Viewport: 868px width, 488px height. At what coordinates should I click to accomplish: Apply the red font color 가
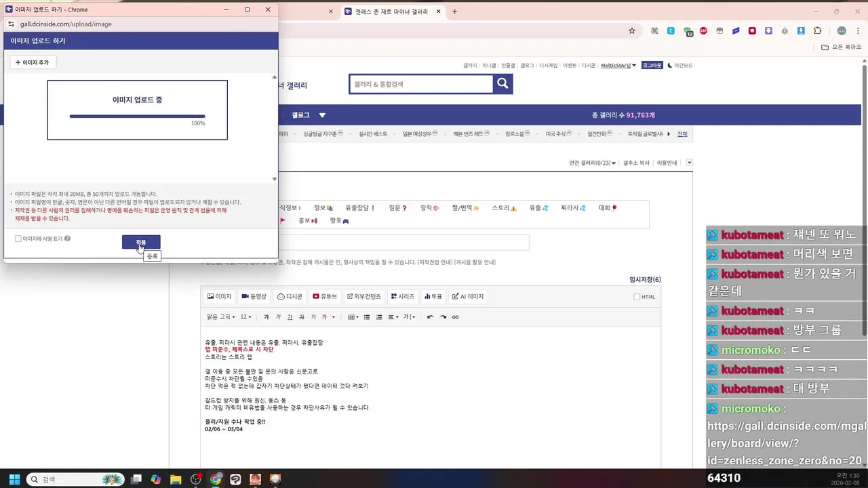[x=324, y=317]
